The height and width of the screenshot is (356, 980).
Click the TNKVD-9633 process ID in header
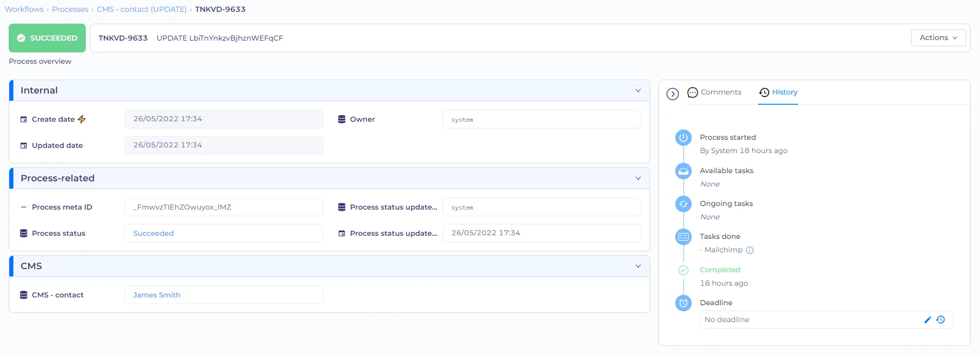click(x=123, y=38)
